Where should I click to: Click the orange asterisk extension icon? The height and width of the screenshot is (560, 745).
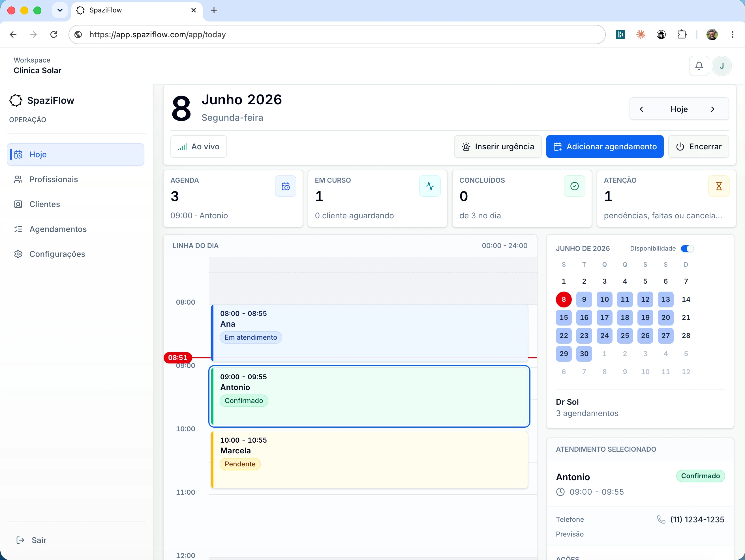[x=641, y=34]
